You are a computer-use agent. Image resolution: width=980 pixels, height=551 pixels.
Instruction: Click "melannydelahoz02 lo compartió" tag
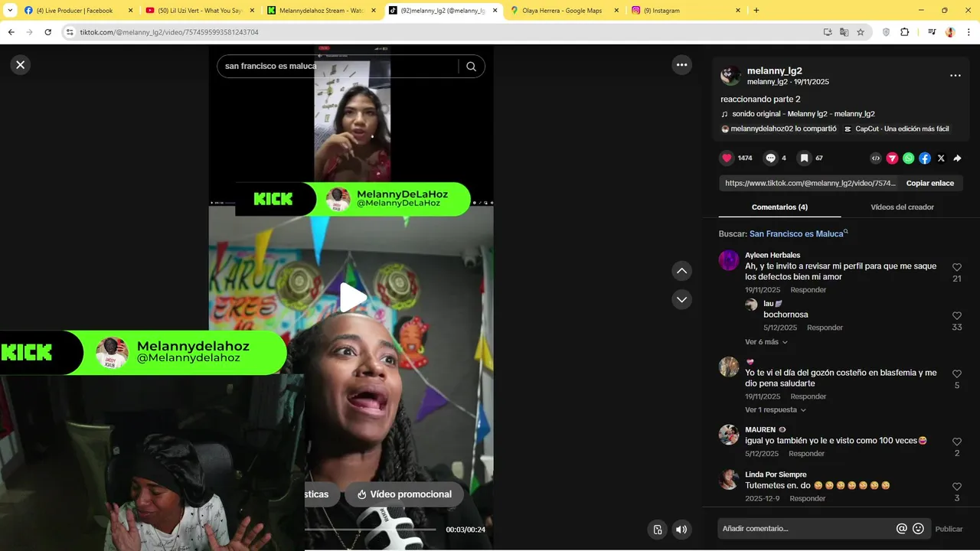pos(779,129)
